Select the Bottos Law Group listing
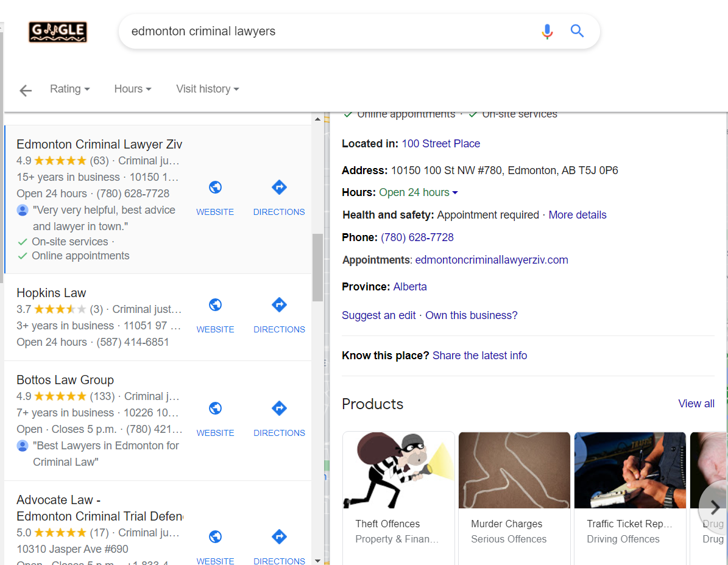The width and height of the screenshot is (728, 565). point(65,380)
